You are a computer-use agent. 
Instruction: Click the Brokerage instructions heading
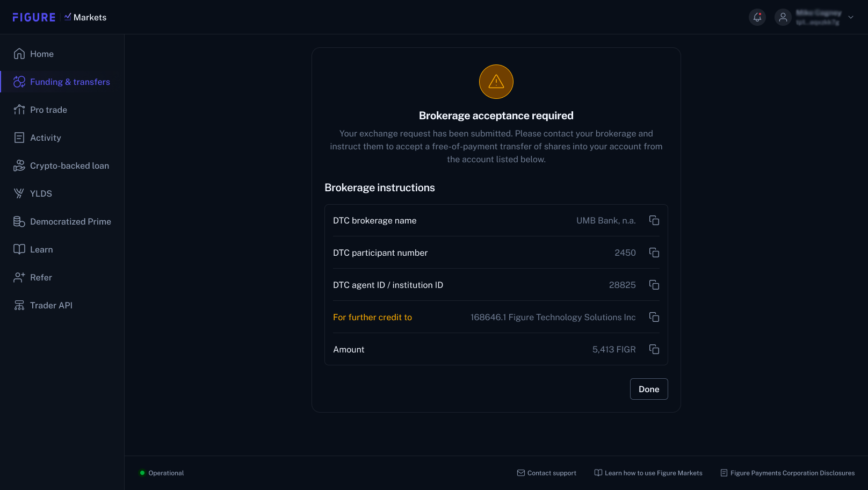(380, 188)
